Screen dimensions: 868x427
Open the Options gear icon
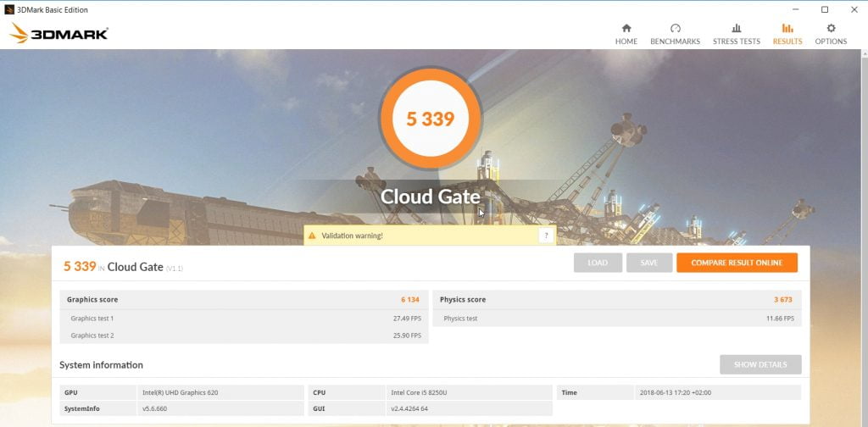831,28
